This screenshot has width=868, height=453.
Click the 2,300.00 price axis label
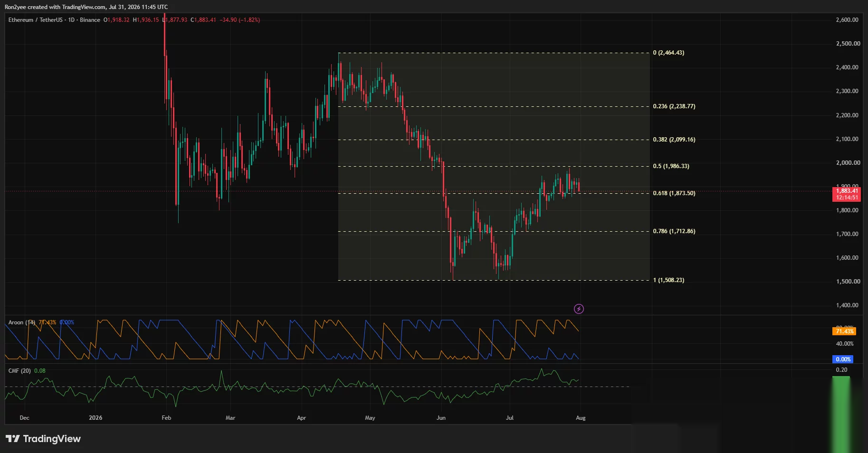click(847, 91)
